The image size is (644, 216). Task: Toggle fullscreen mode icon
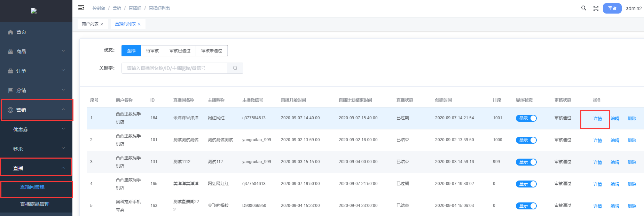tap(596, 8)
